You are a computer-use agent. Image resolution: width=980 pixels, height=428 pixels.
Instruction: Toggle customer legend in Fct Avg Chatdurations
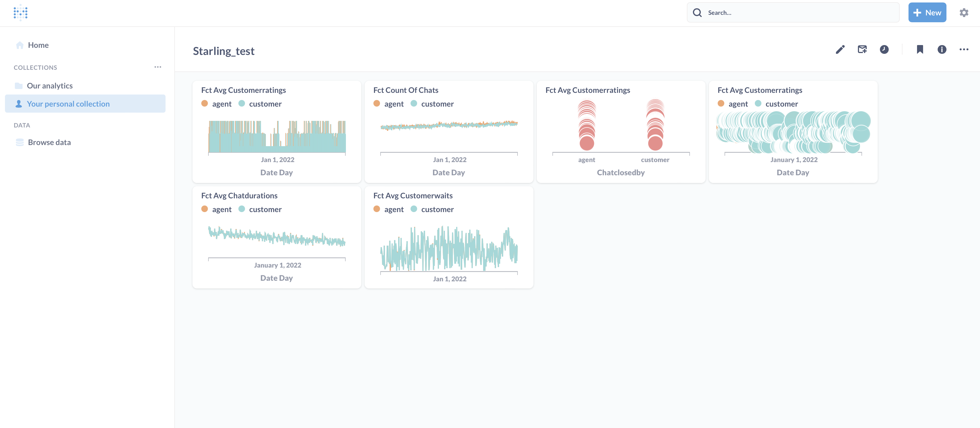click(260, 209)
